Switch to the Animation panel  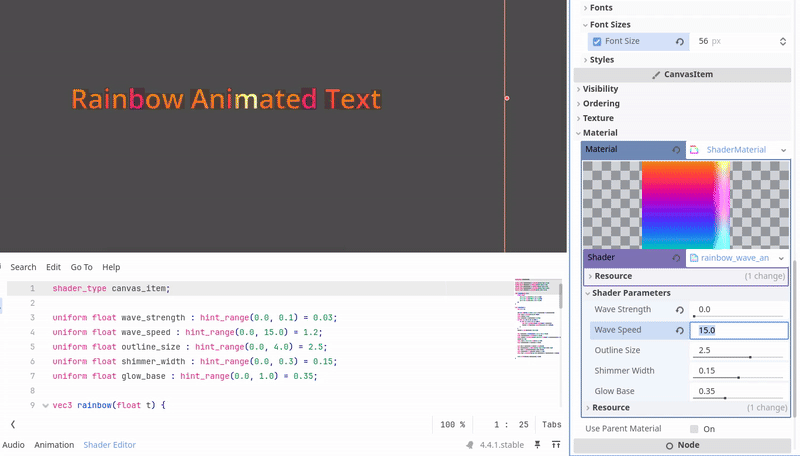pyautogui.click(x=54, y=445)
